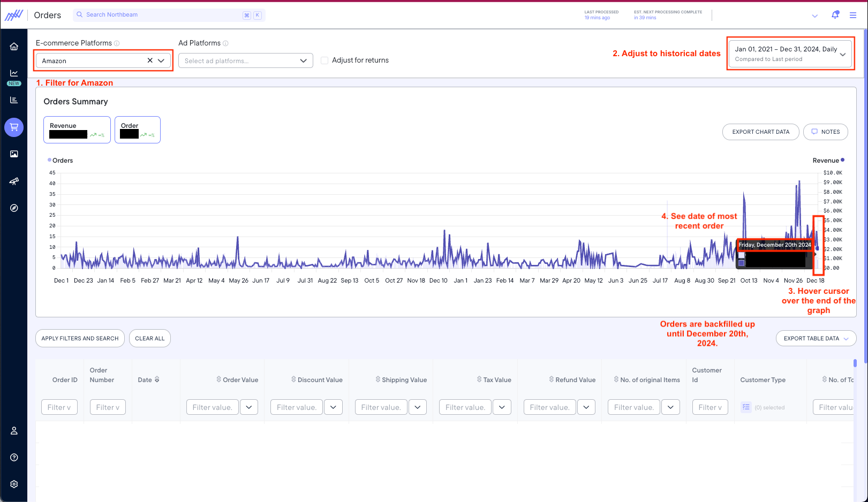Click the Order ID filter field
This screenshot has width=868, height=502.
pos(59,407)
